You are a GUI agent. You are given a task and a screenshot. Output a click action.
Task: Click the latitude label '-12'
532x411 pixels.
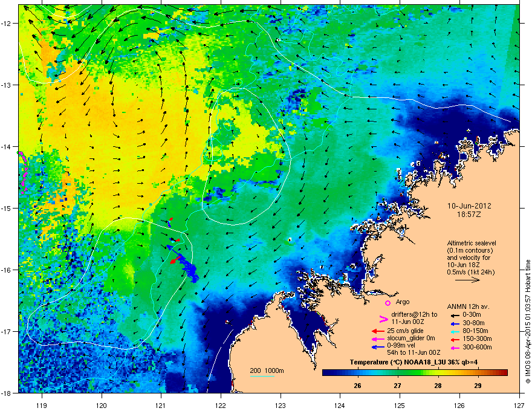pyautogui.click(x=7, y=24)
